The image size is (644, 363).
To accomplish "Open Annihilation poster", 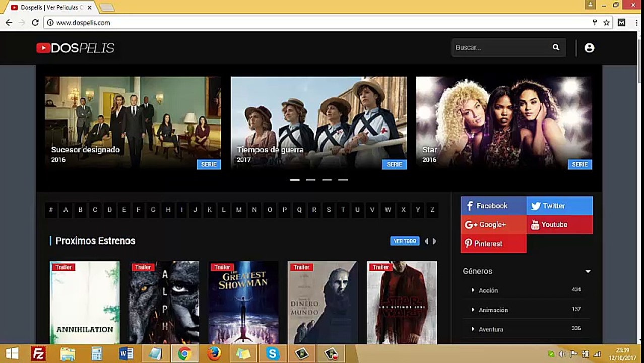I will [85, 302].
